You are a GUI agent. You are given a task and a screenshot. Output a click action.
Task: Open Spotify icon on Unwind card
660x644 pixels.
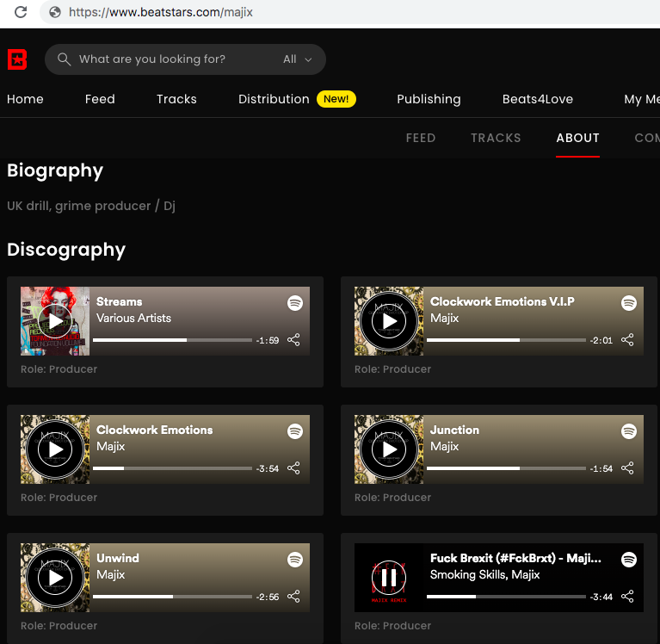295,560
